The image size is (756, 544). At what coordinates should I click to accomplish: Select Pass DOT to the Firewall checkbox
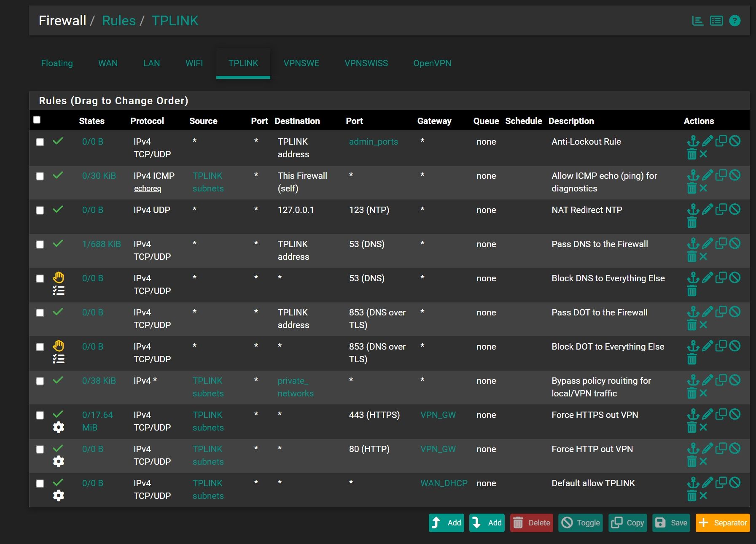point(40,313)
